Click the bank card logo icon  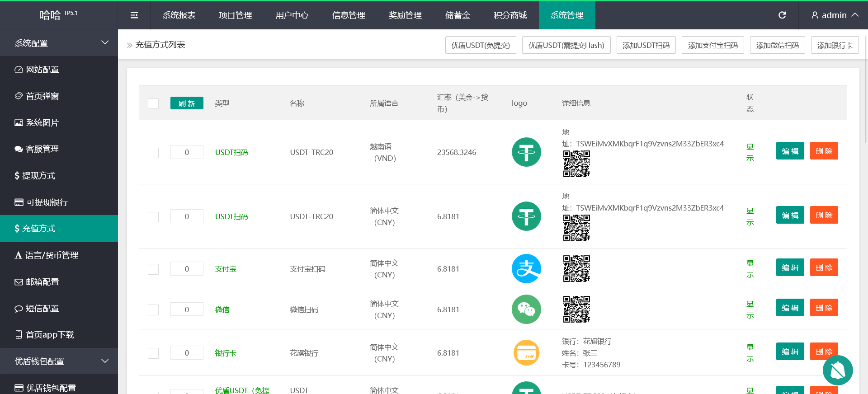[526, 353]
